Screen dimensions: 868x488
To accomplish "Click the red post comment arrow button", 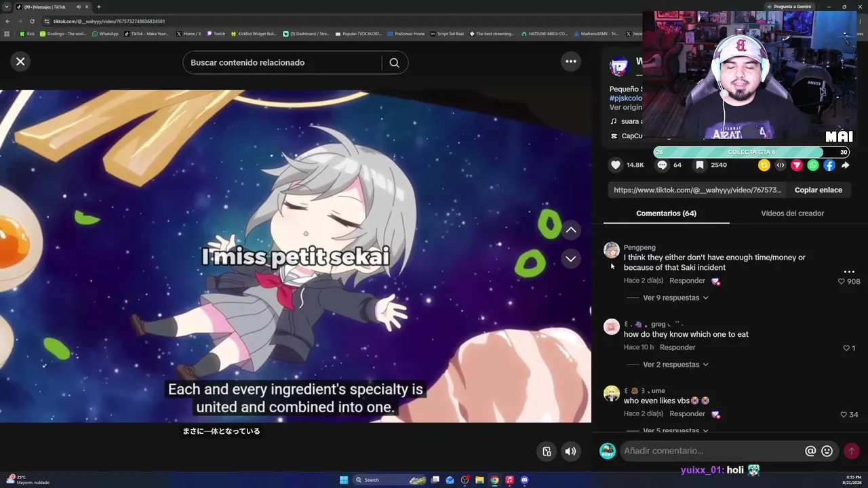I will tap(852, 451).
